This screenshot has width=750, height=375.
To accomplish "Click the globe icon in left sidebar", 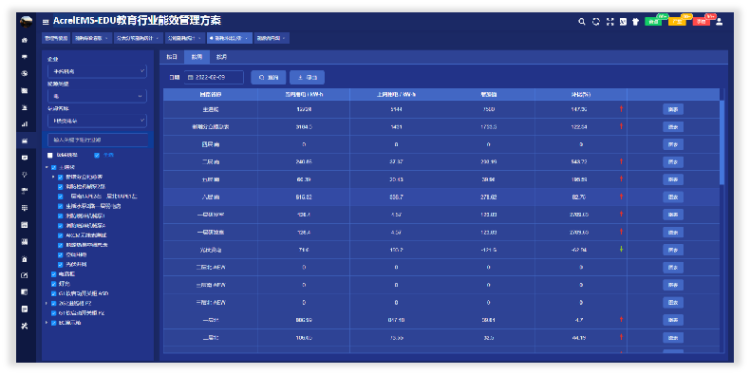I will click(25, 74).
